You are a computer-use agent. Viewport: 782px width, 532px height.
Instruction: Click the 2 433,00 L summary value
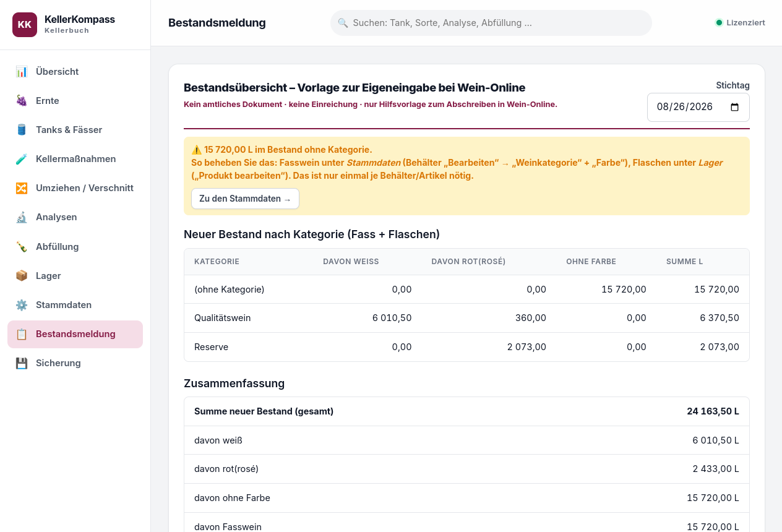point(716,469)
